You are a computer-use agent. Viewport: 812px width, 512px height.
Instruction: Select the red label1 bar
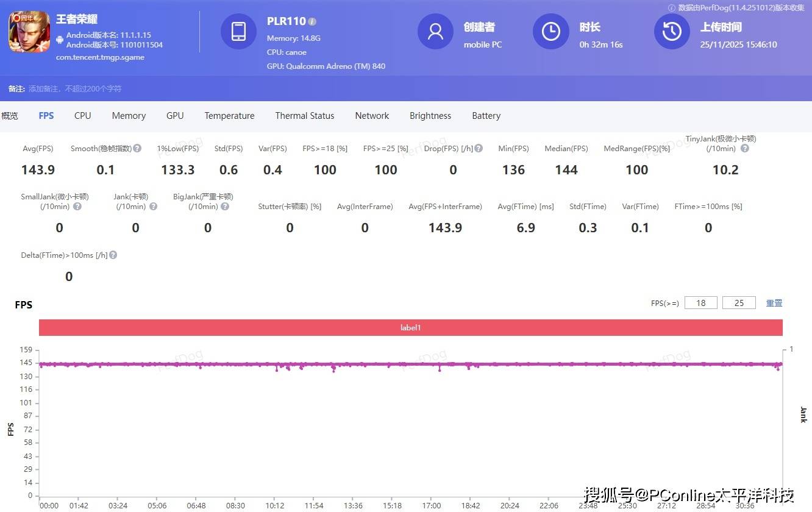tap(410, 328)
